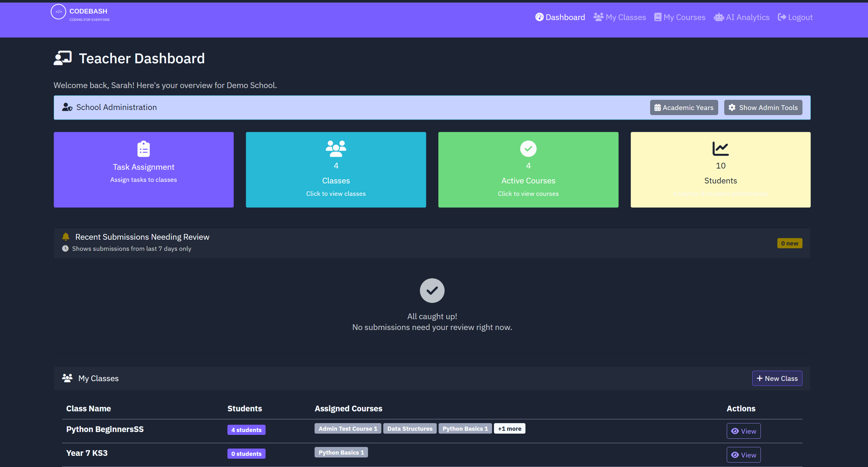Go to My Classes in the navbar
Screen dimensions: 868x467
[619, 17]
